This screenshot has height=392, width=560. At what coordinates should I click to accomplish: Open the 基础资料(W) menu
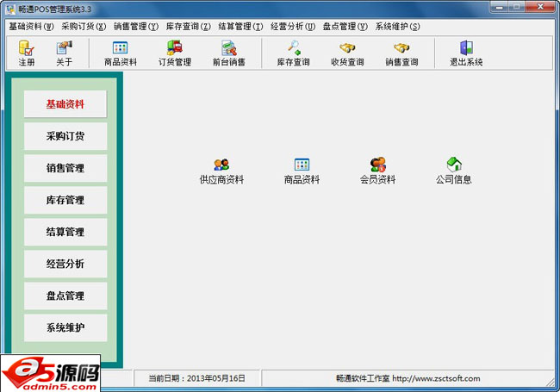click(31, 27)
